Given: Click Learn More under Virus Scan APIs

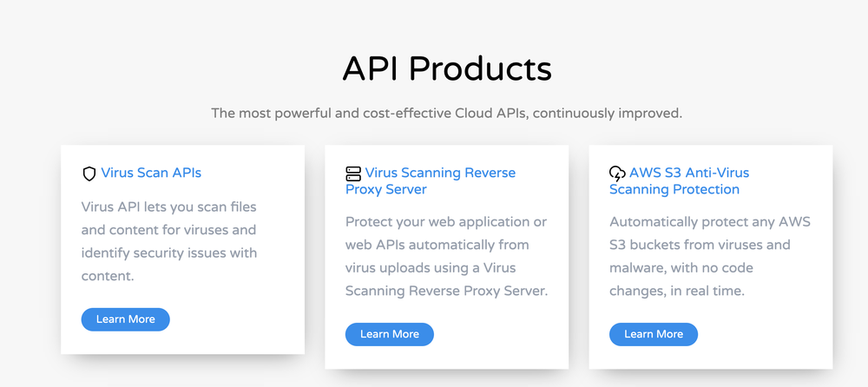Looking at the screenshot, I should click(x=126, y=319).
